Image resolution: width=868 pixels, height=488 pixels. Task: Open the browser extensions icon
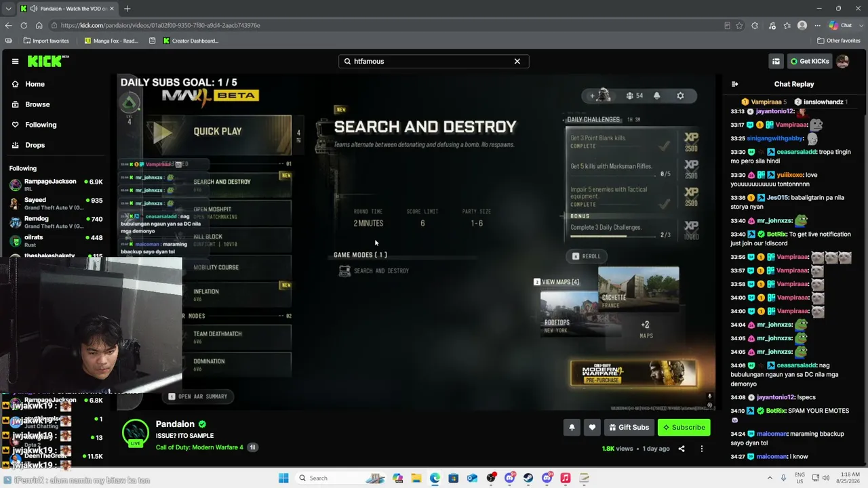pos(755,26)
